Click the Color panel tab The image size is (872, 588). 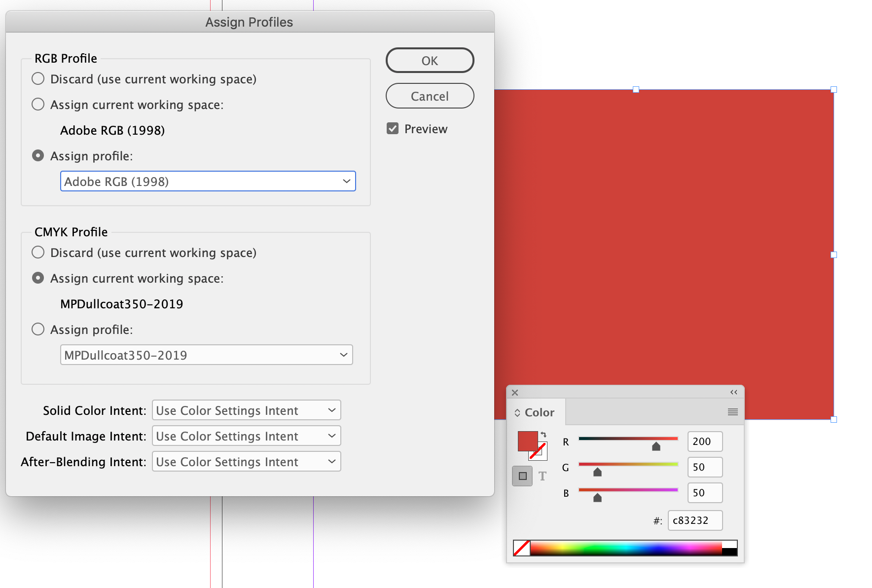(x=540, y=412)
